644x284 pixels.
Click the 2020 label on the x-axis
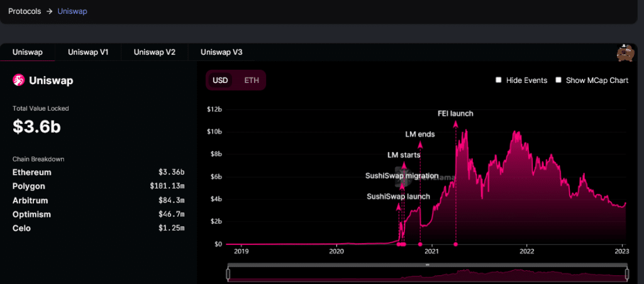pos(336,251)
